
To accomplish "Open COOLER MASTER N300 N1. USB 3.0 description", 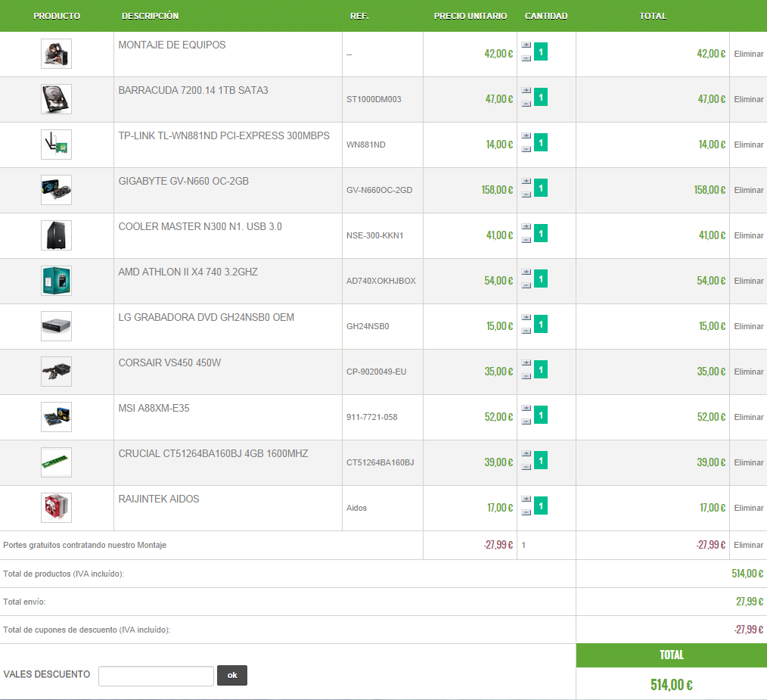I will pyautogui.click(x=200, y=226).
